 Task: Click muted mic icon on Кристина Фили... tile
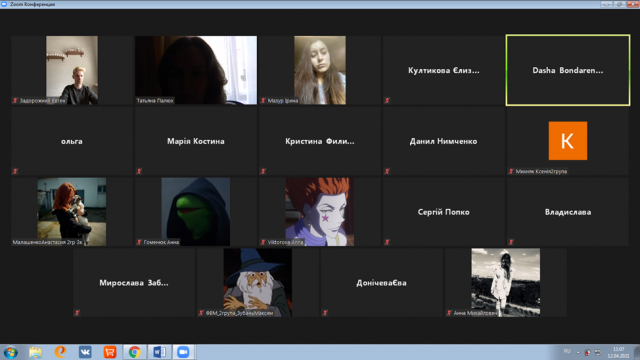(x=263, y=171)
